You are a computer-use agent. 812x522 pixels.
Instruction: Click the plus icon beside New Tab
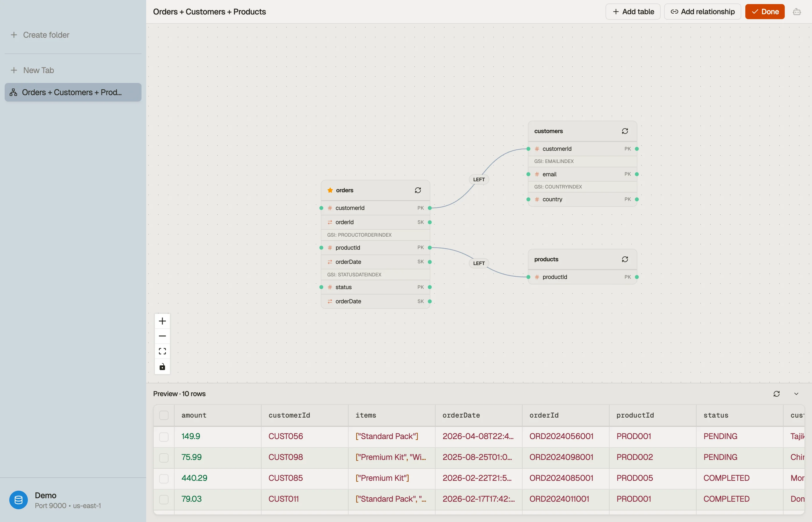(x=14, y=70)
